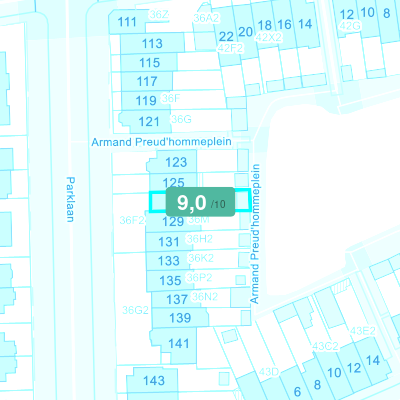Viewport: 400px width, 400px height.
Task: Pick house number 18
Action: click(x=265, y=25)
